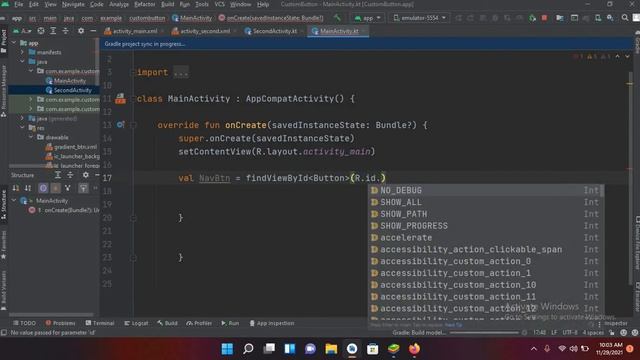
Task: Click line 11 gutter related XML icon
Action: pyautogui.click(x=120, y=99)
